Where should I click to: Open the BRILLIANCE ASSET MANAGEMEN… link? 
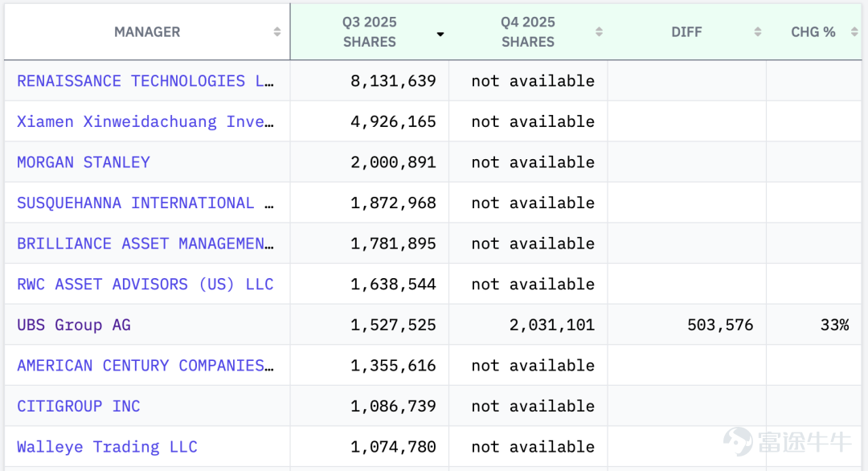click(x=145, y=244)
